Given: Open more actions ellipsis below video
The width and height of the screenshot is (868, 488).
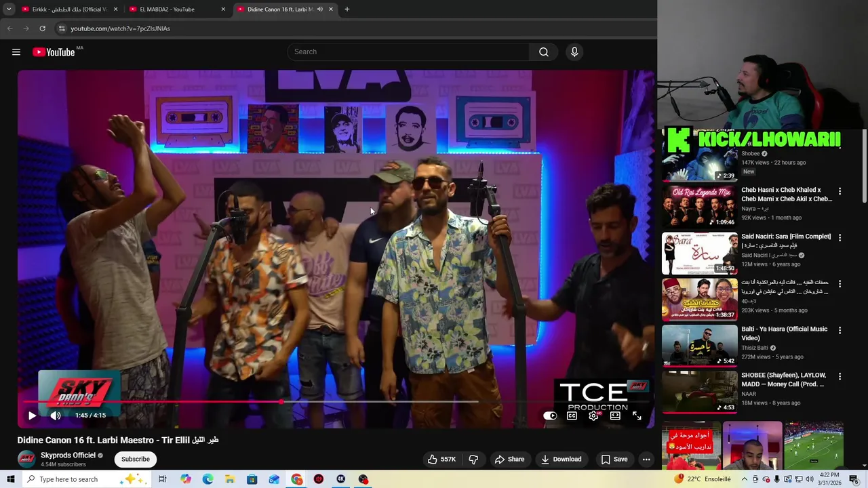Looking at the screenshot, I should (646, 460).
